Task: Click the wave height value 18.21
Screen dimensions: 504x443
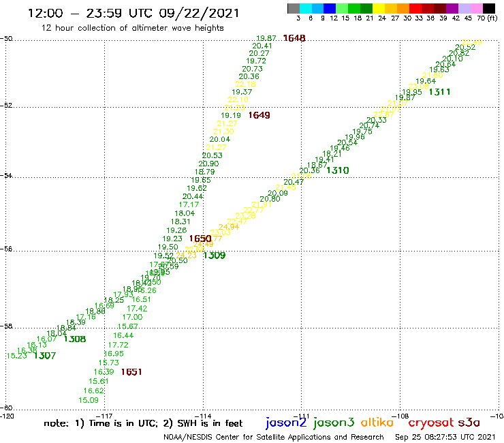Action: (x=332, y=154)
